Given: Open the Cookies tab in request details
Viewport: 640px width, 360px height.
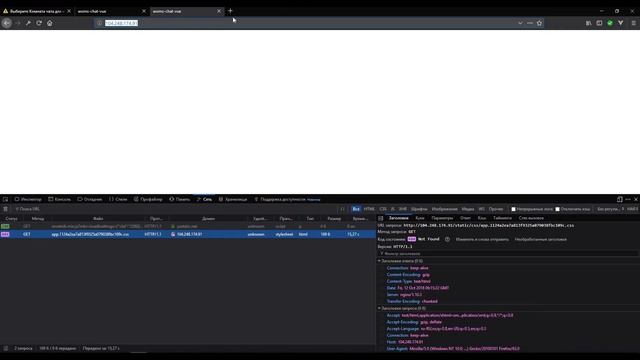Looking at the screenshot, I should click(420, 218).
